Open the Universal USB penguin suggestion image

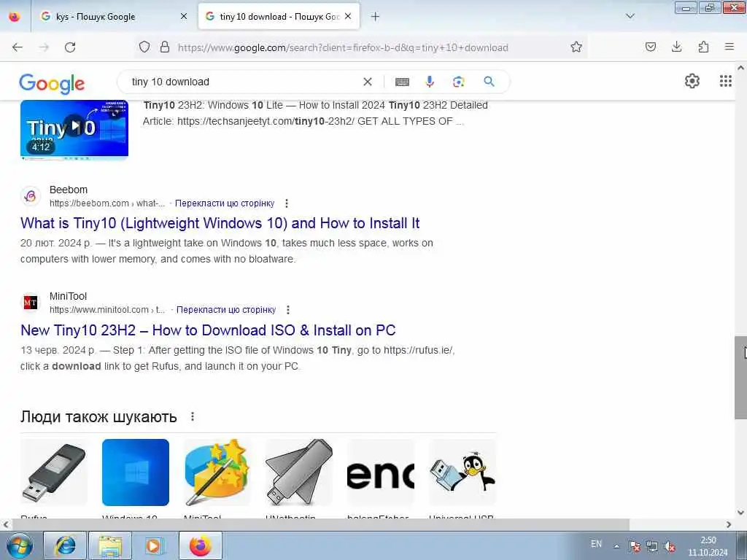pyautogui.click(x=462, y=472)
